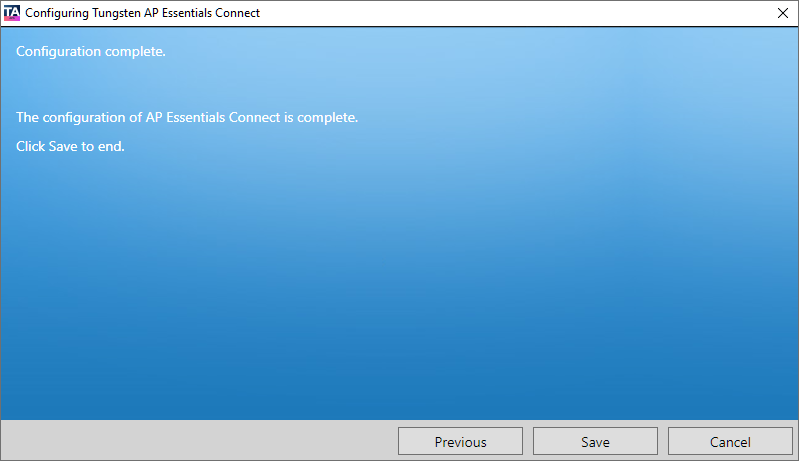
Task: Click 'AP Essentials Connect' in the completion message
Action: tap(213, 118)
